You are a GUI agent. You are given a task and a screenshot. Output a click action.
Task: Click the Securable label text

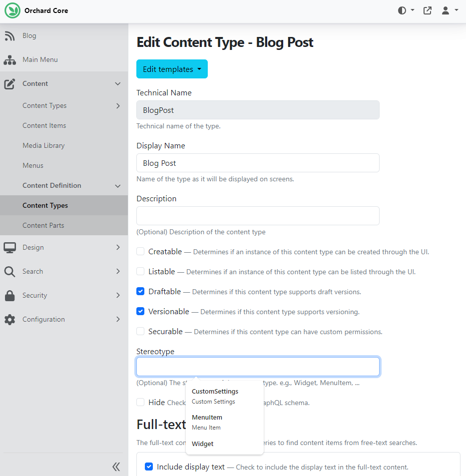(165, 332)
